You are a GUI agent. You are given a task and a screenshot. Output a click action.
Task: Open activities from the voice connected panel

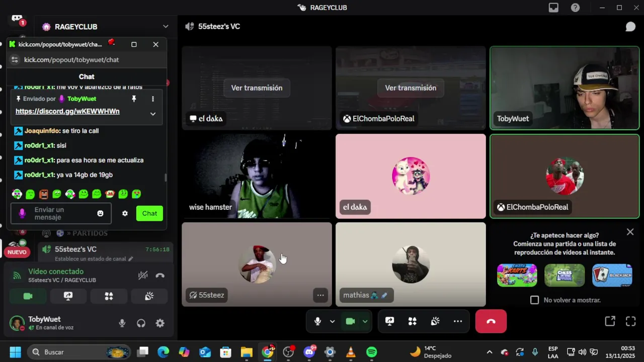[x=109, y=296]
